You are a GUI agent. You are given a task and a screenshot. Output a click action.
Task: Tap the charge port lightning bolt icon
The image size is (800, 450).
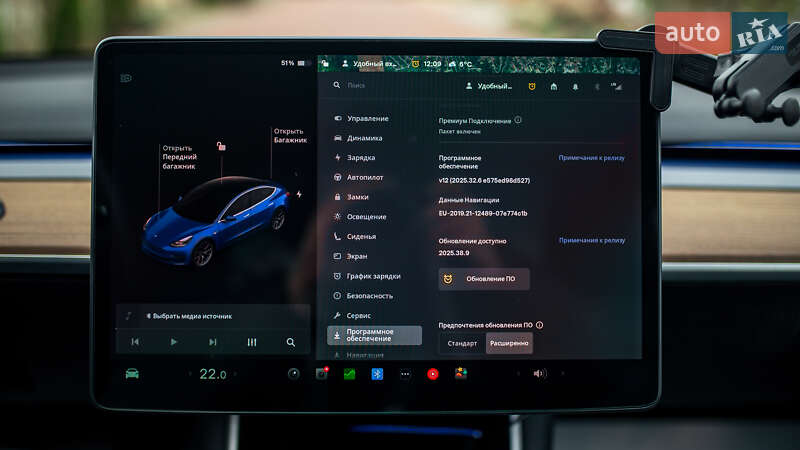coord(299,194)
